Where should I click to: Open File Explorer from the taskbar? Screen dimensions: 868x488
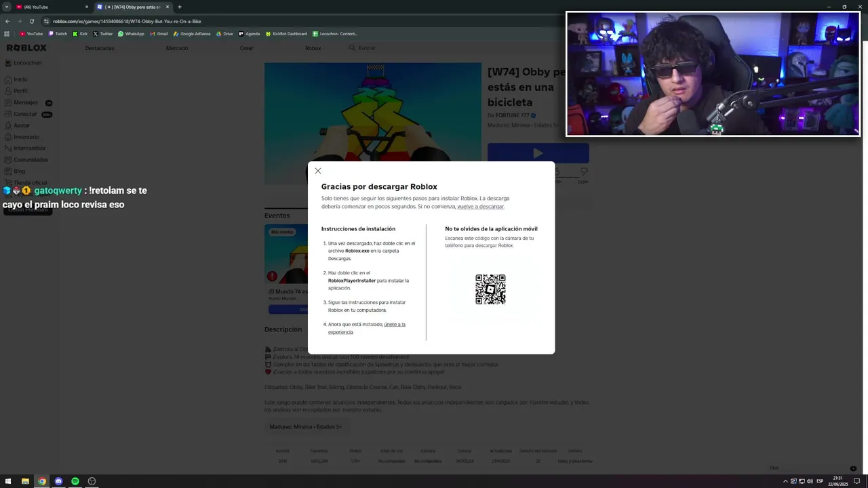[x=25, y=481]
